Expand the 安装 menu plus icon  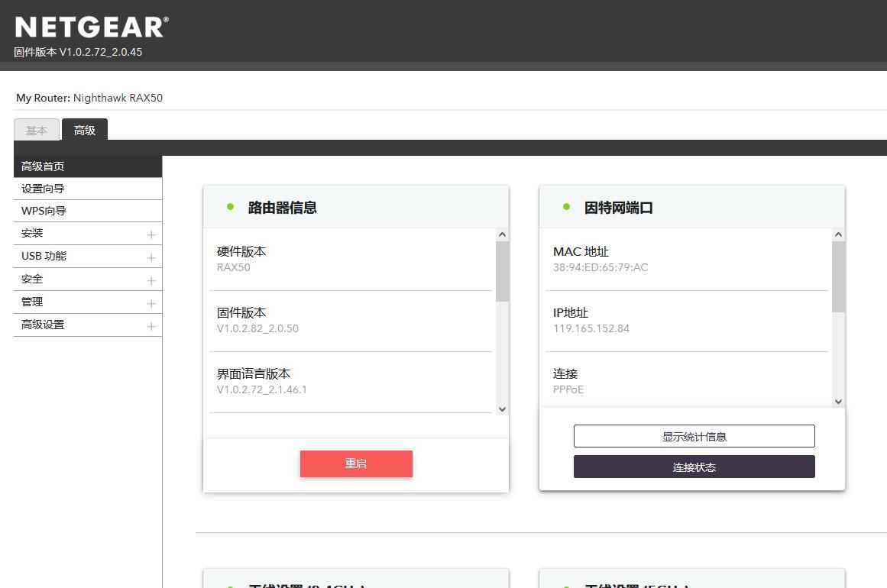point(151,234)
